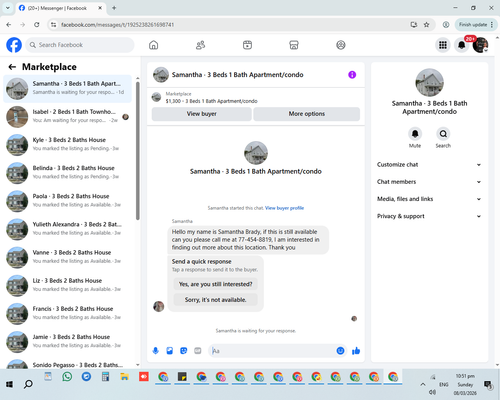Mute this conversation with the bell icon
This screenshot has height=400, width=500.
pyautogui.click(x=415, y=134)
